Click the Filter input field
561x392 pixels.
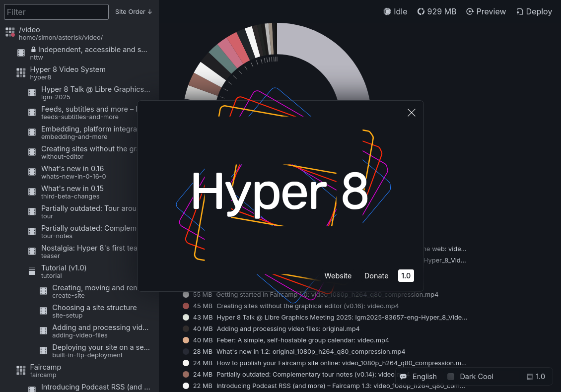click(56, 11)
